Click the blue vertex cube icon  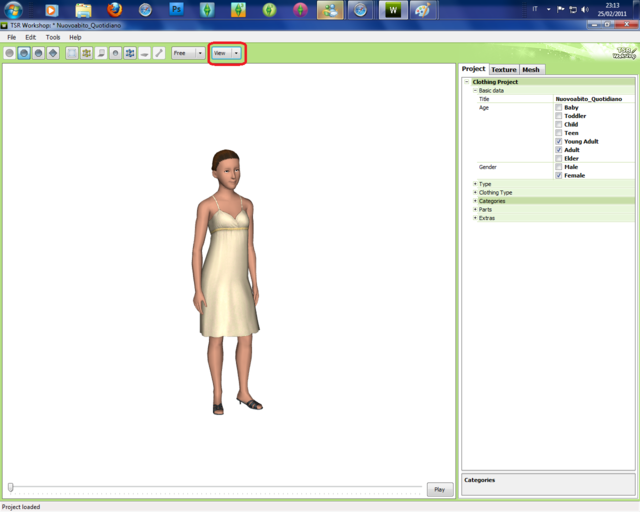pyautogui.click(x=130, y=53)
